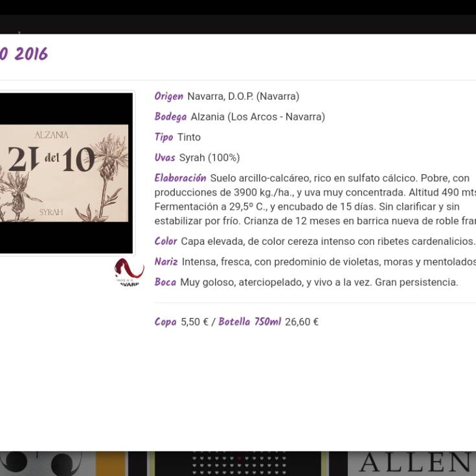This screenshot has height=476, width=476.
Task: Click the SYRAH text on the label image
Action: pos(51,212)
